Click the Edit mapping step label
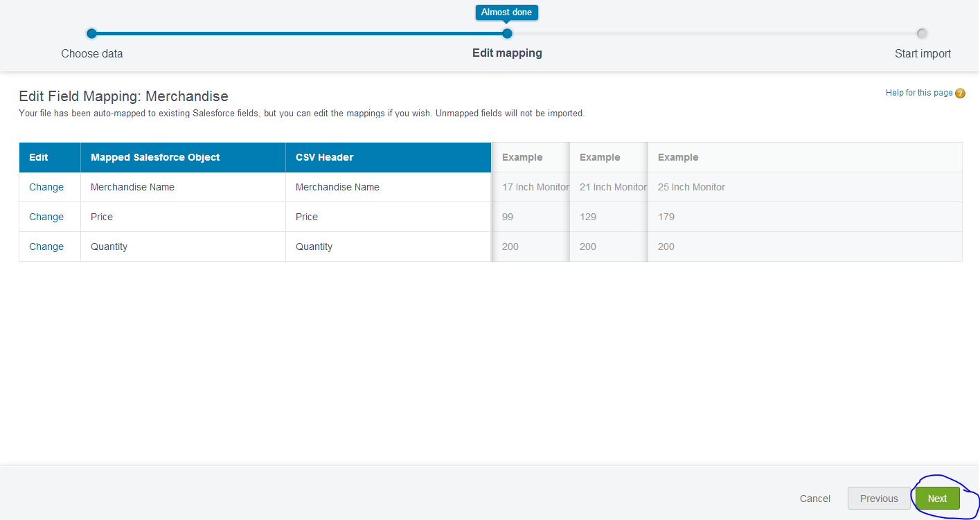Viewport: 980px width, 520px height. 507,53
